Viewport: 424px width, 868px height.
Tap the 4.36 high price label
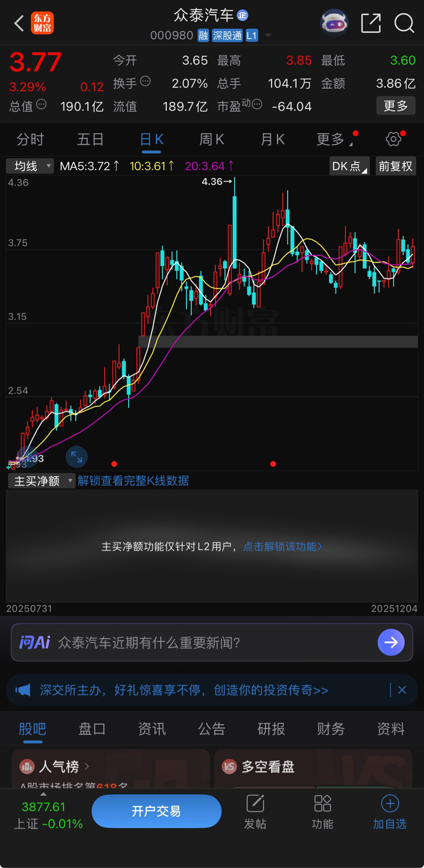pyautogui.click(x=216, y=181)
